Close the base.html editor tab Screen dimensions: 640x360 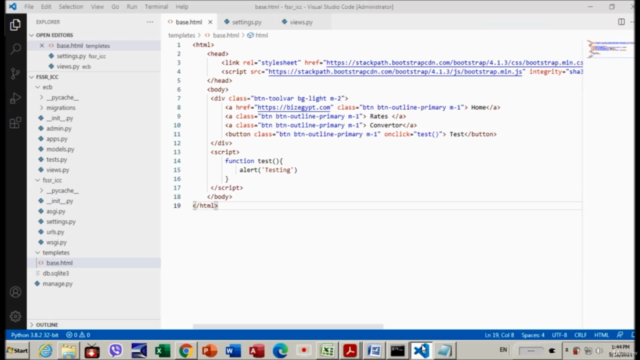coord(210,22)
